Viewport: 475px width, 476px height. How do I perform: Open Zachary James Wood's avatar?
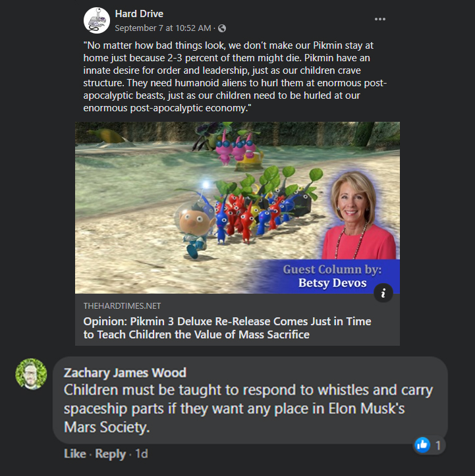coord(31,374)
